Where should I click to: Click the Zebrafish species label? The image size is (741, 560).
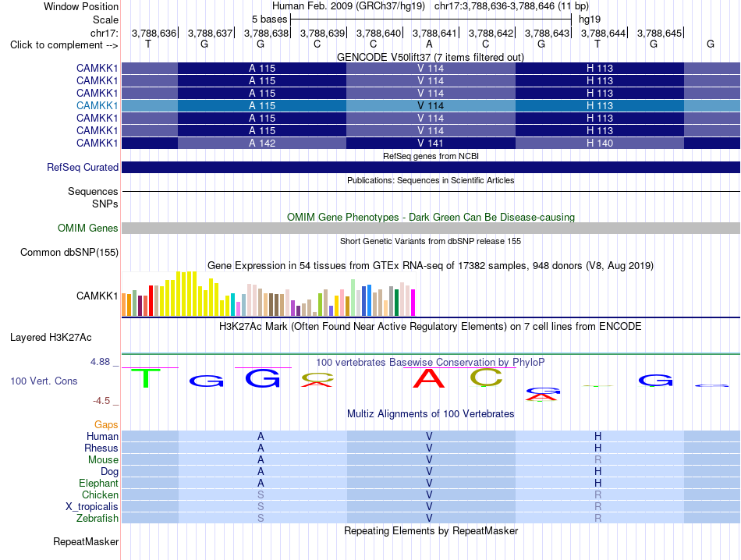coord(97,519)
